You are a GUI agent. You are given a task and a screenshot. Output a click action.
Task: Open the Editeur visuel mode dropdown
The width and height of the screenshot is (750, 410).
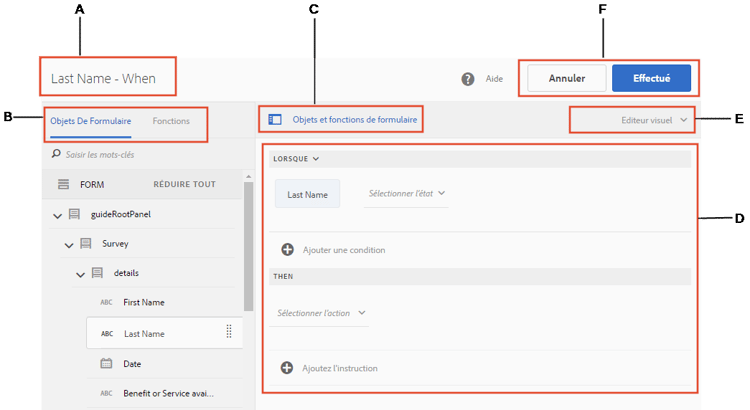click(654, 120)
